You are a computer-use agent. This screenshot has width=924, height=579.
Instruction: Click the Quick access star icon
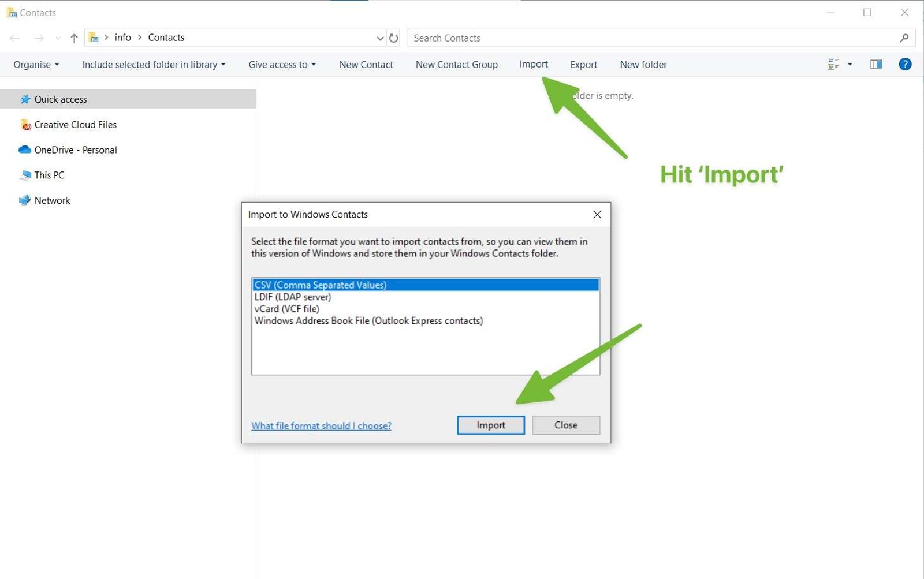(25, 99)
